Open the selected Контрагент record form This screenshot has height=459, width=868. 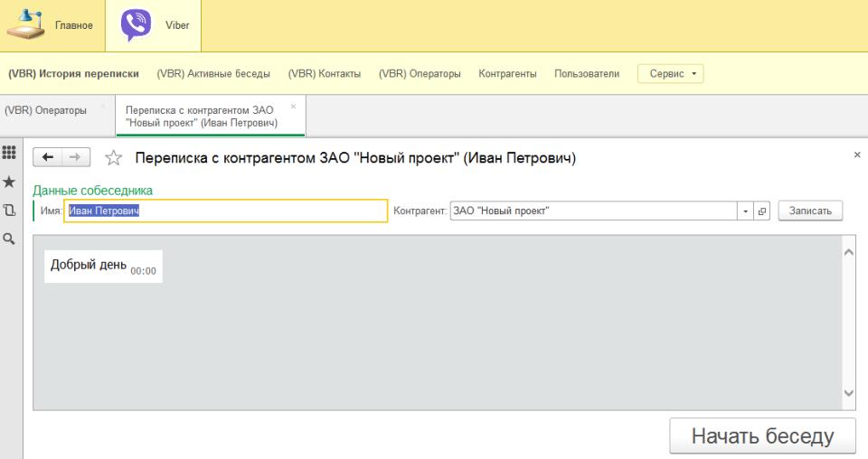[761, 211]
